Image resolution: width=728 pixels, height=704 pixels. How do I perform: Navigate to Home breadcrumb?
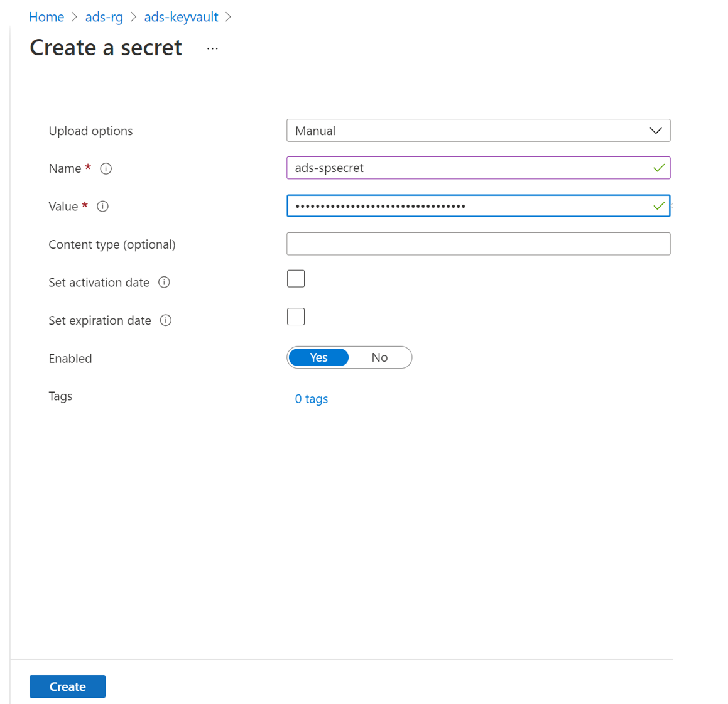pyautogui.click(x=46, y=17)
